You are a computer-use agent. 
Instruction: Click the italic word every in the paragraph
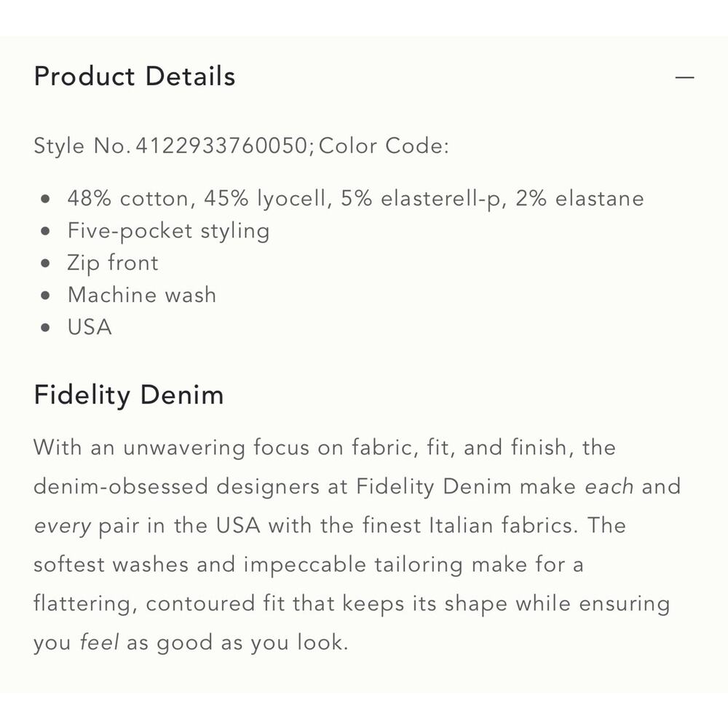(x=62, y=526)
